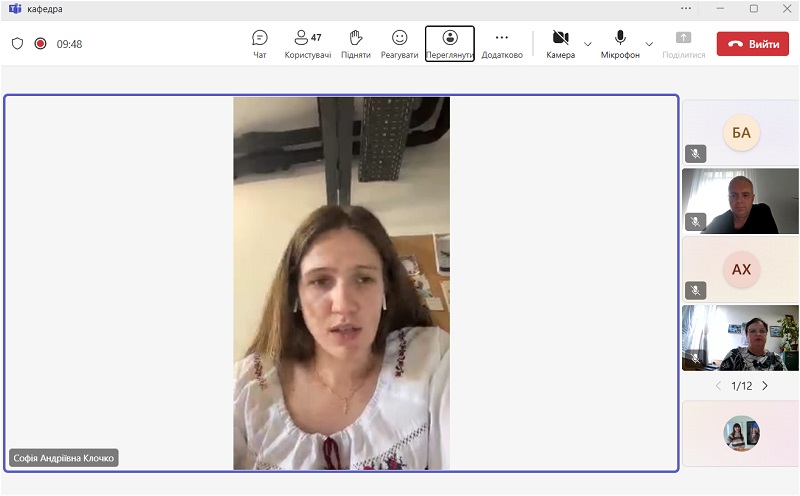Expand the microphone options dropdown arrow

pyautogui.click(x=649, y=44)
